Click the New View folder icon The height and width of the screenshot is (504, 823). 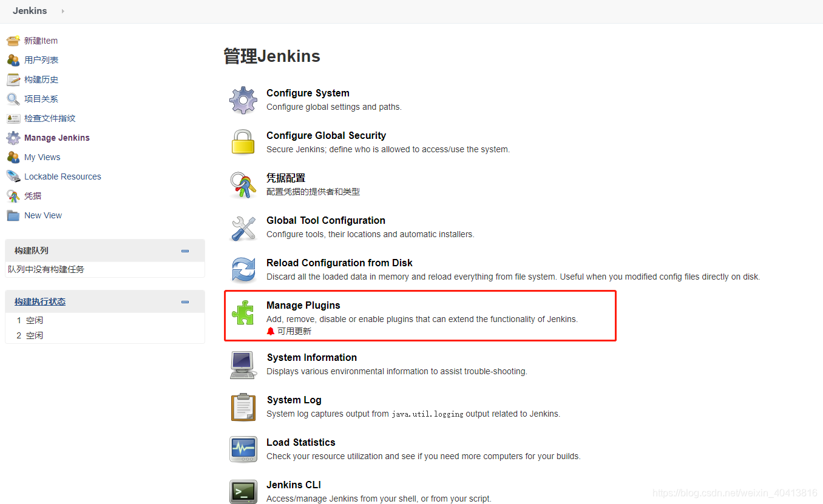click(x=13, y=215)
